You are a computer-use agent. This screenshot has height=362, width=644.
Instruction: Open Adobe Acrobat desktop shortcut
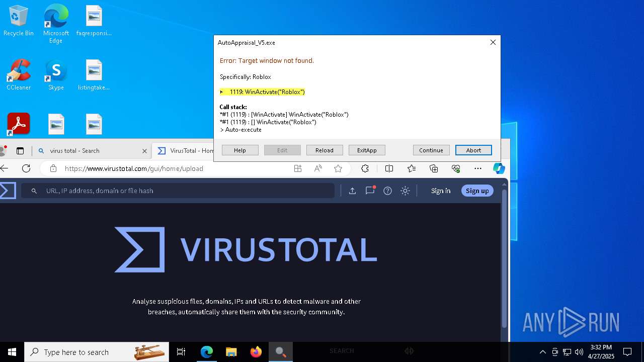(x=19, y=124)
